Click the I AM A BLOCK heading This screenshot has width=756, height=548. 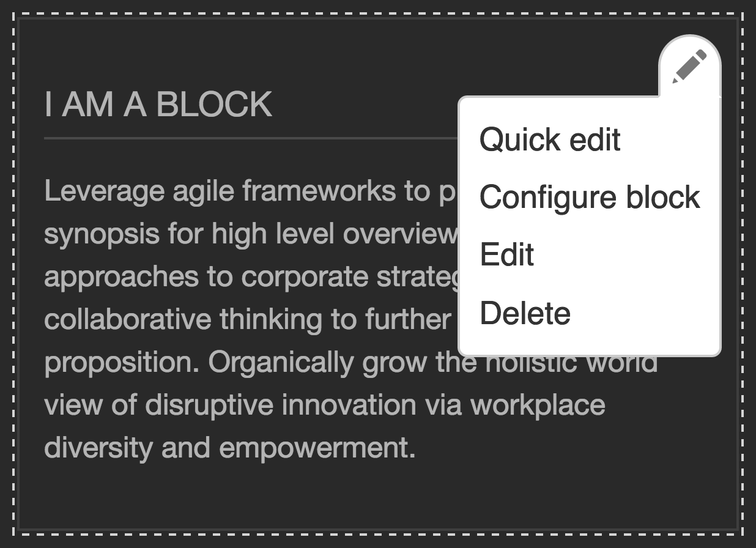158,105
